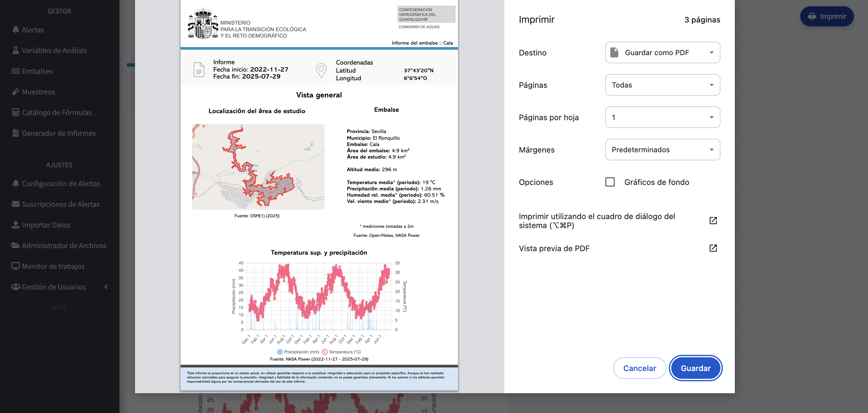Viewport: 868px width, 413px height.
Task: Toggle Temperatura (°C) legend swatch
Action: [x=325, y=352]
